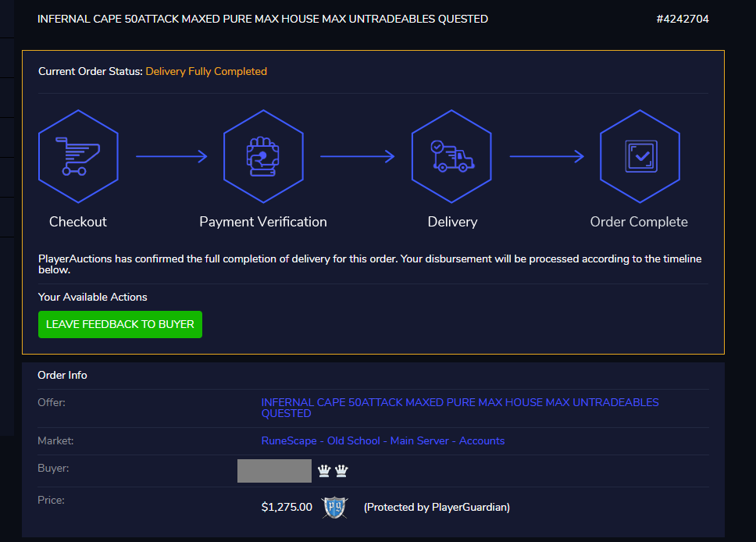This screenshot has width=756, height=542.
Task: Click the Current Order Status label
Action: [x=91, y=71]
